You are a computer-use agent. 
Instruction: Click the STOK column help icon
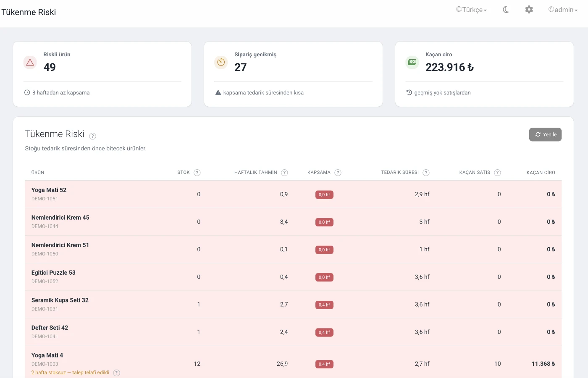(197, 173)
